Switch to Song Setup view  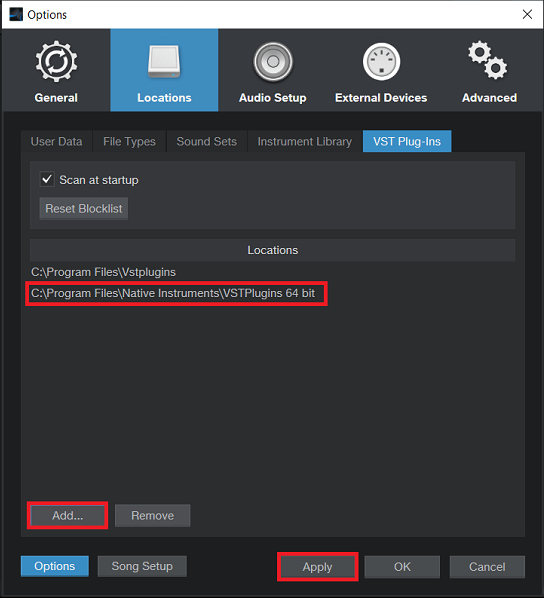142,566
